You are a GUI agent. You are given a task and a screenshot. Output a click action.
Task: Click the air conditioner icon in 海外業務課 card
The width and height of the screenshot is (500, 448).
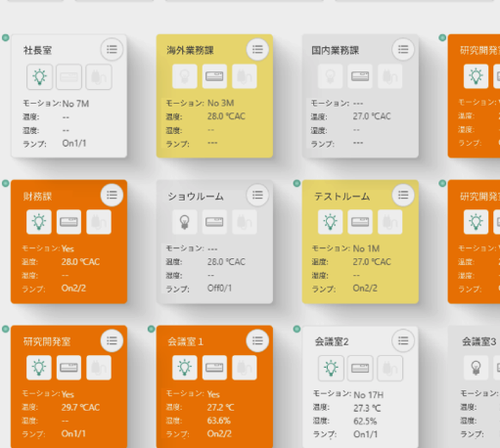[x=214, y=76]
